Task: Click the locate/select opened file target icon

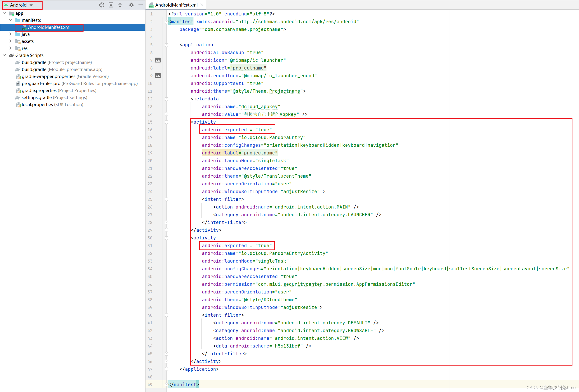Action: (x=102, y=5)
